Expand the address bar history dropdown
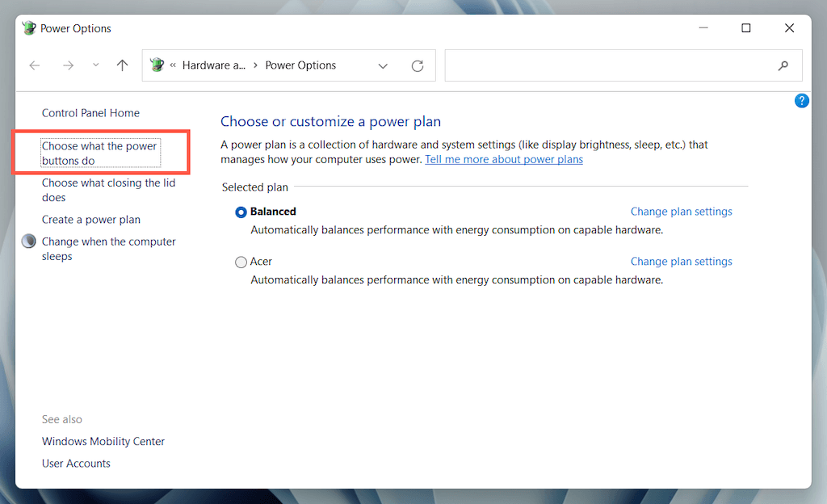Viewport: 827px width, 504px height. coord(383,66)
